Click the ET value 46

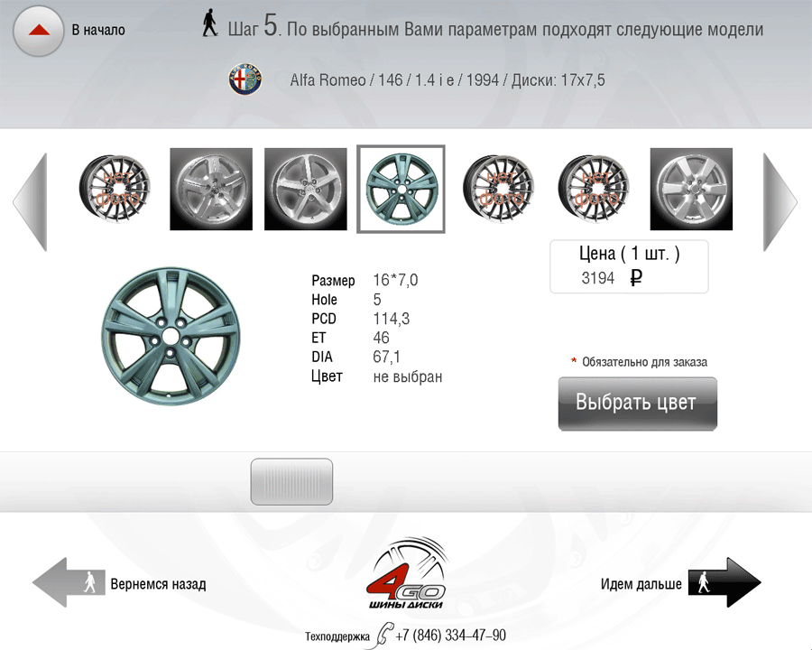tap(381, 338)
